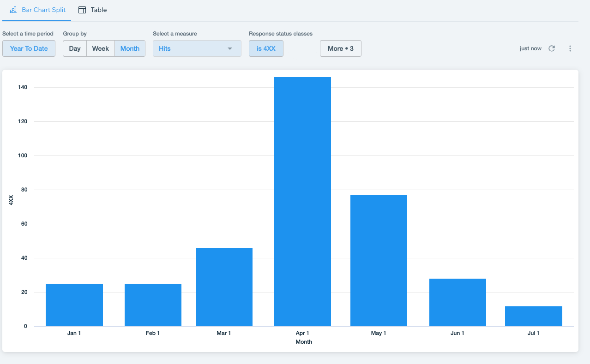Click the July bar in the chart
590x364 pixels.
[x=533, y=316]
